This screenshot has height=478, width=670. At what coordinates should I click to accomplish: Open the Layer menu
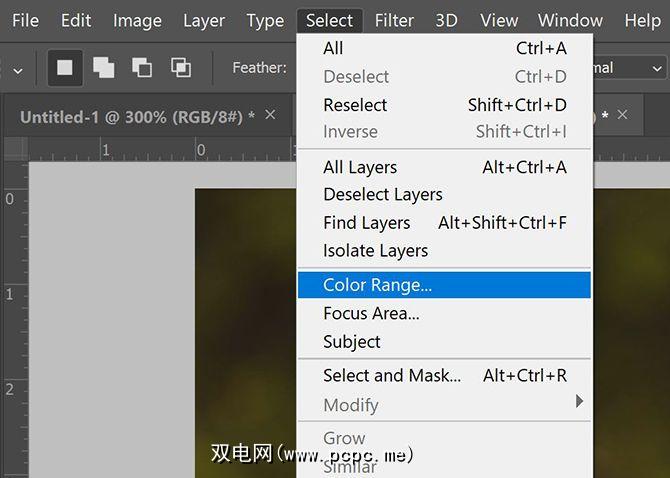tap(204, 20)
